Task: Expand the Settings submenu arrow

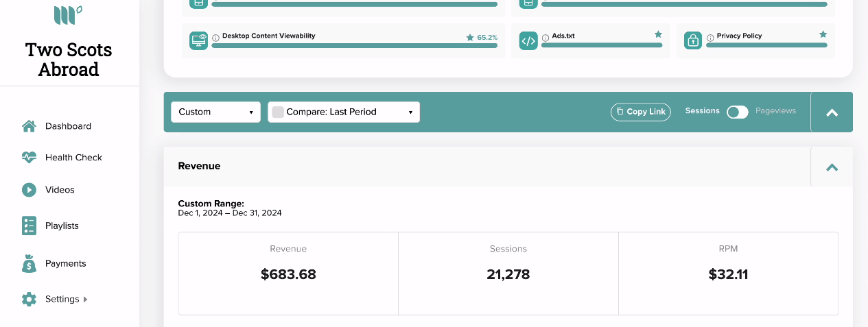Action: [x=85, y=299]
